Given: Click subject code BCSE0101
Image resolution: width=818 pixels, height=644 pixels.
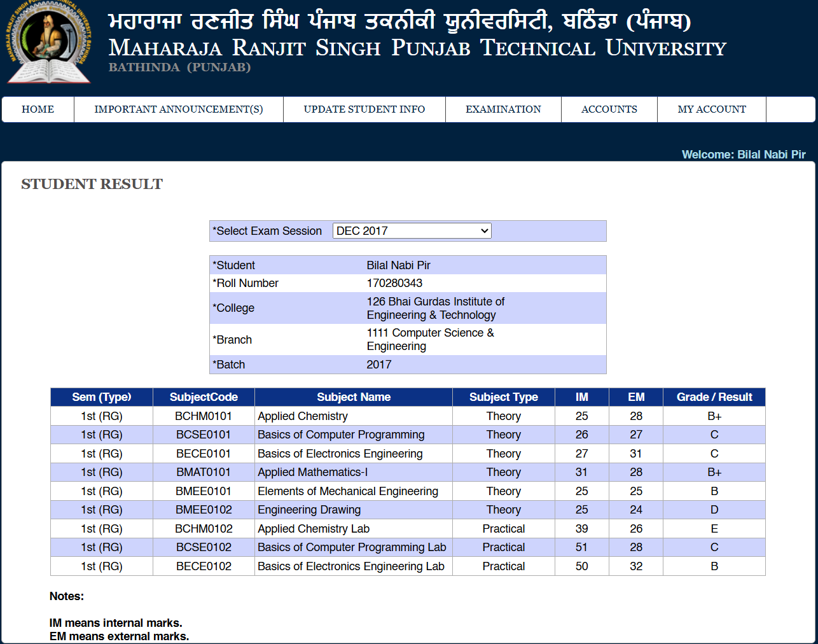Looking at the screenshot, I should pyautogui.click(x=204, y=435).
